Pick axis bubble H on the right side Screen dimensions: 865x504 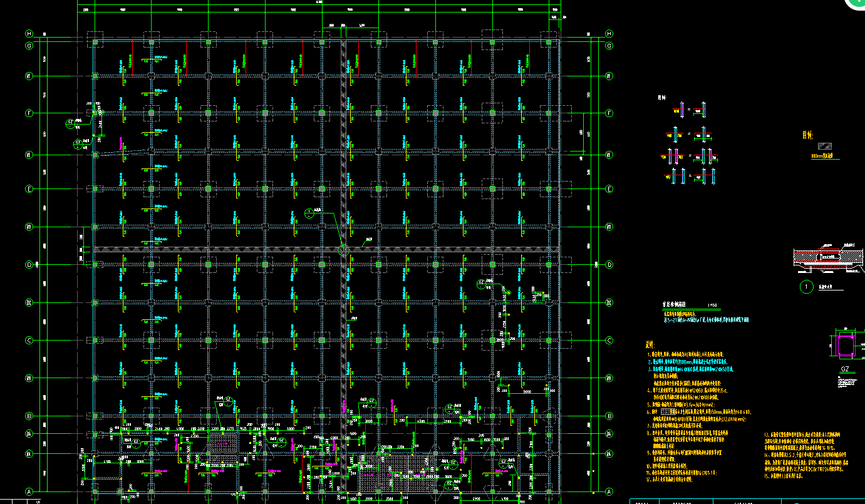[x=610, y=33]
